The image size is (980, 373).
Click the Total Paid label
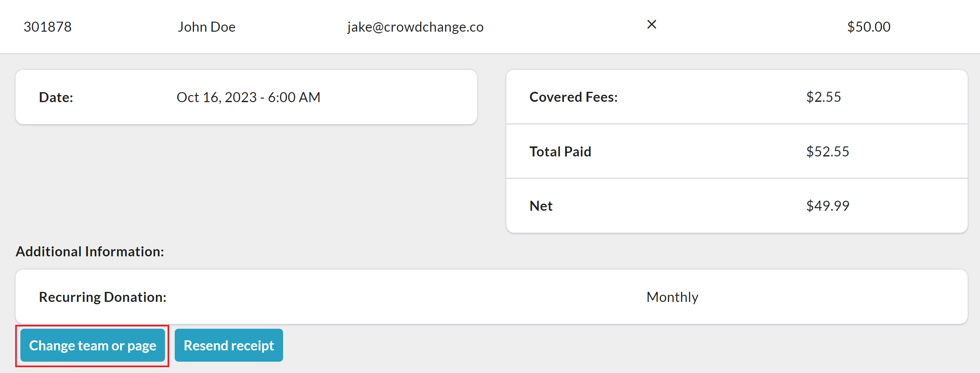coord(560,152)
